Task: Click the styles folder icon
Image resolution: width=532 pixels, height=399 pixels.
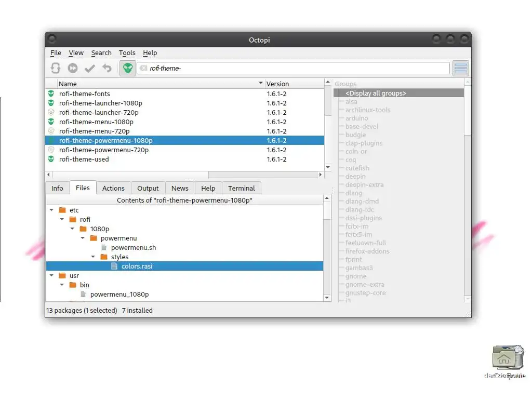Action: click(104, 257)
